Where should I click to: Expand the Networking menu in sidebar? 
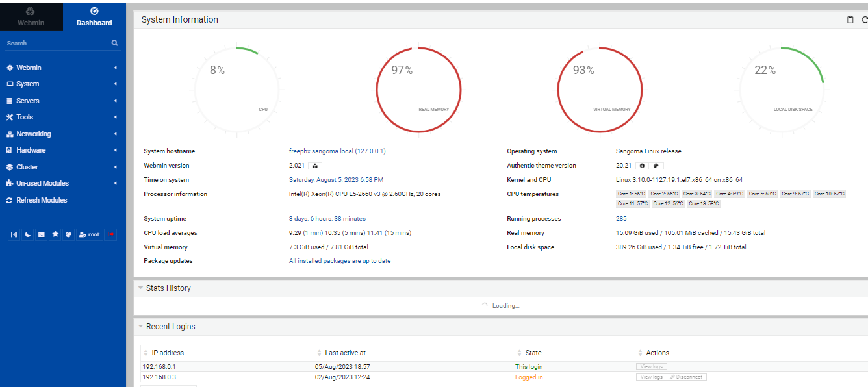34,134
